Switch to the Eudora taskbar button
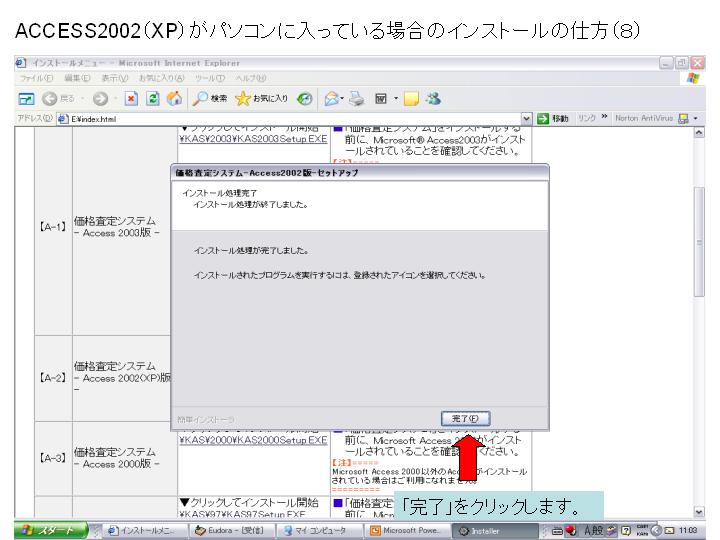 point(231,531)
